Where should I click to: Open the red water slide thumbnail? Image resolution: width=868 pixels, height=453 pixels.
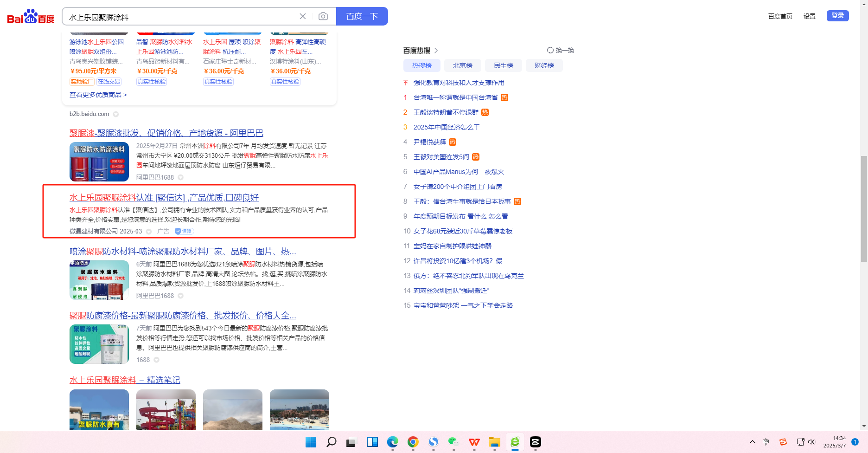pos(166,409)
